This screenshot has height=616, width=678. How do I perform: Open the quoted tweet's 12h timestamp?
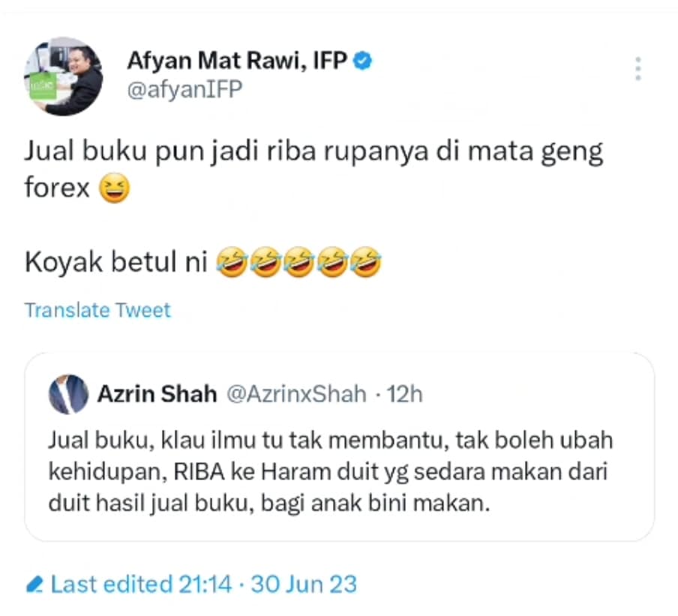coord(404,394)
